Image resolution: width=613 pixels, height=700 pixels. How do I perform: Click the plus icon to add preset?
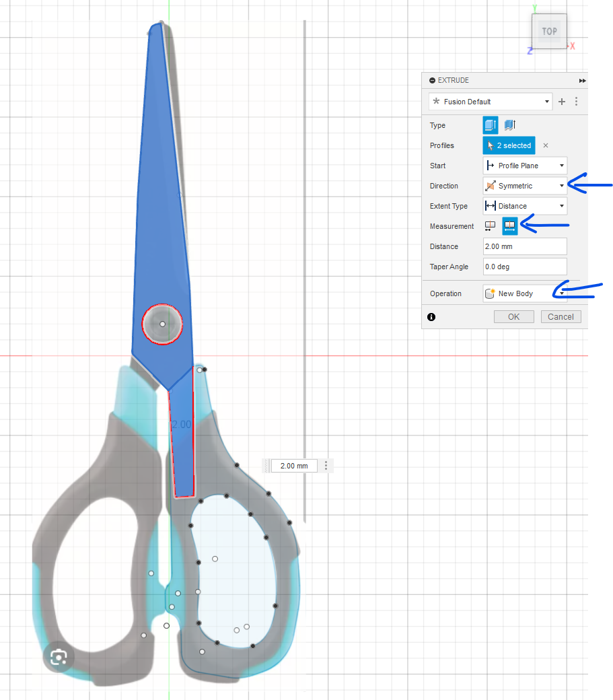click(563, 102)
